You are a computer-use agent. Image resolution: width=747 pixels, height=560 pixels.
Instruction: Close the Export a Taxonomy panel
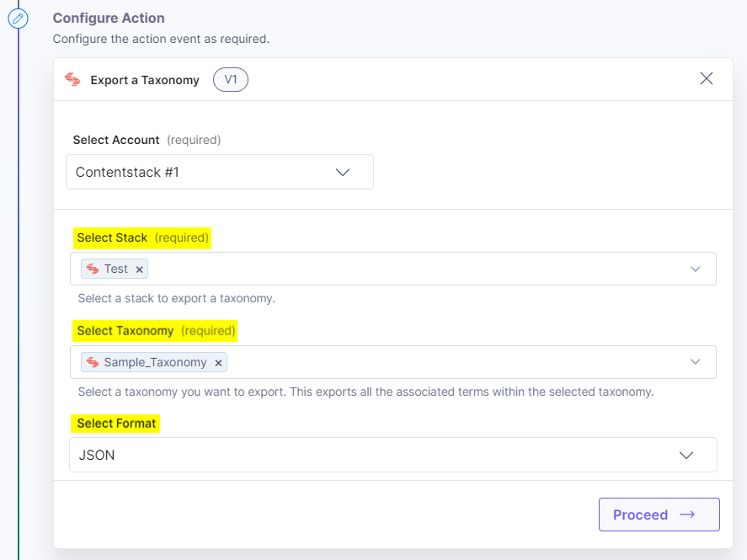pyautogui.click(x=706, y=79)
